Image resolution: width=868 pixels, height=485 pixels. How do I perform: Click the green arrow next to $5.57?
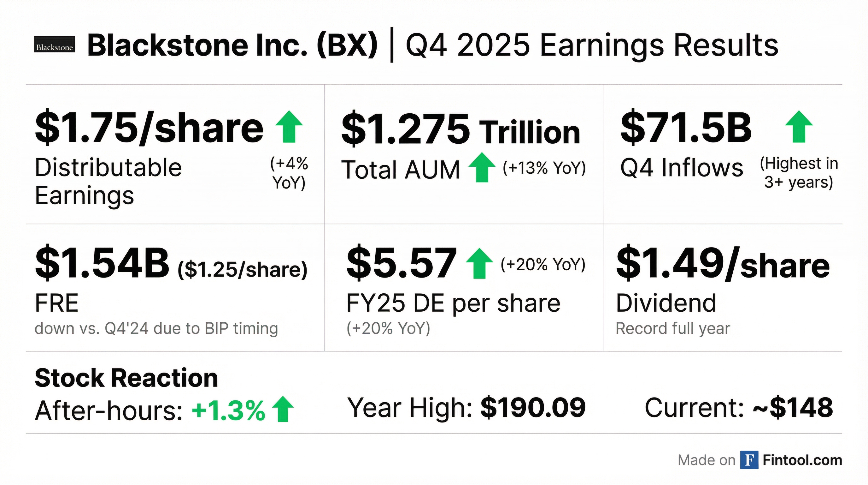pos(479,263)
